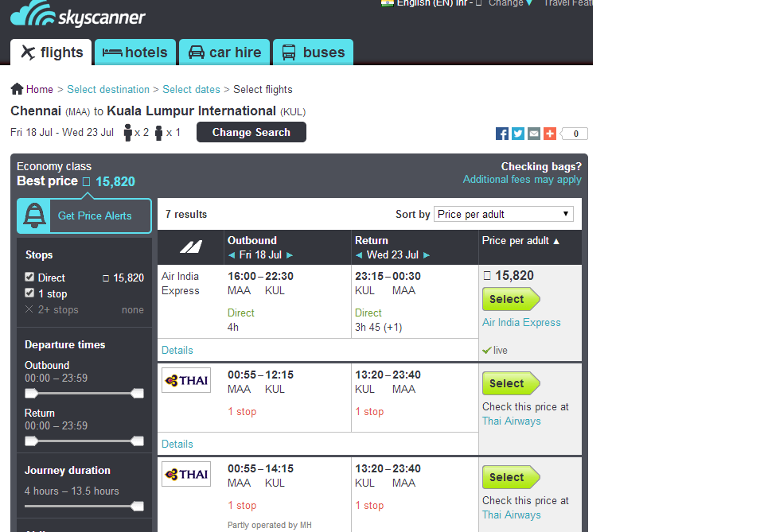Click the share count box showing 0
This screenshot has height=532, width=764.
pyautogui.click(x=575, y=134)
